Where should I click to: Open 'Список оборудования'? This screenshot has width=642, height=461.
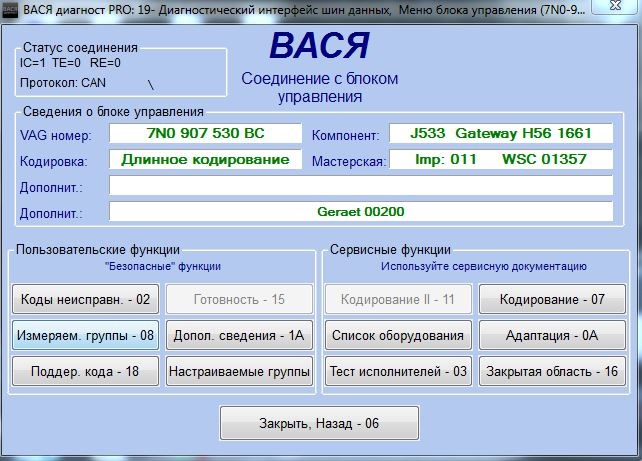point(398,335)
